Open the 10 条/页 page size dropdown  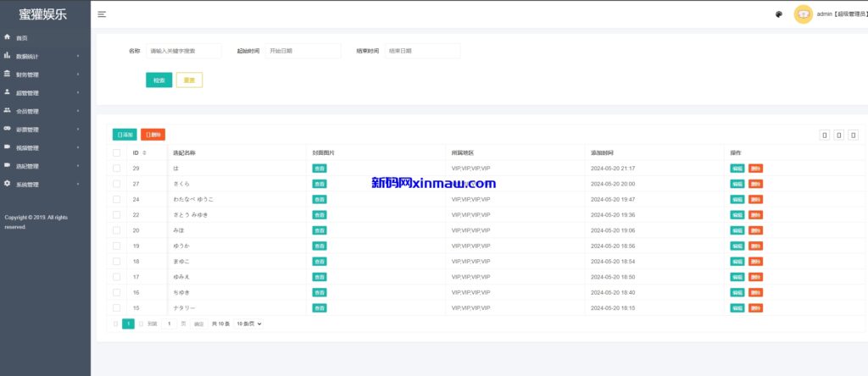(x=249, y=323)
